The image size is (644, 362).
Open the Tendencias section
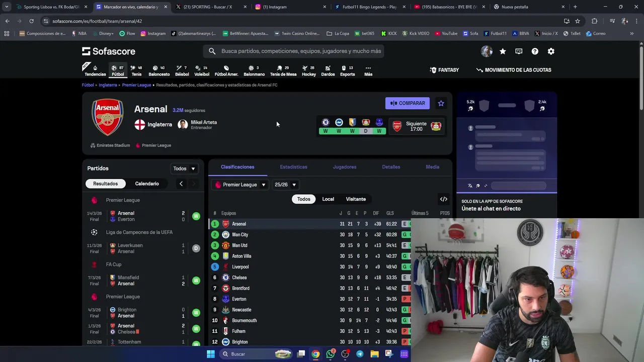pos(95,70)
